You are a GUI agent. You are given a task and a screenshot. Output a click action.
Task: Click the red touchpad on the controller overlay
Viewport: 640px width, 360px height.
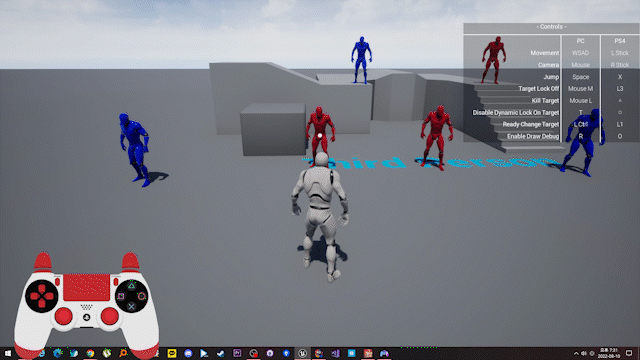87,287
